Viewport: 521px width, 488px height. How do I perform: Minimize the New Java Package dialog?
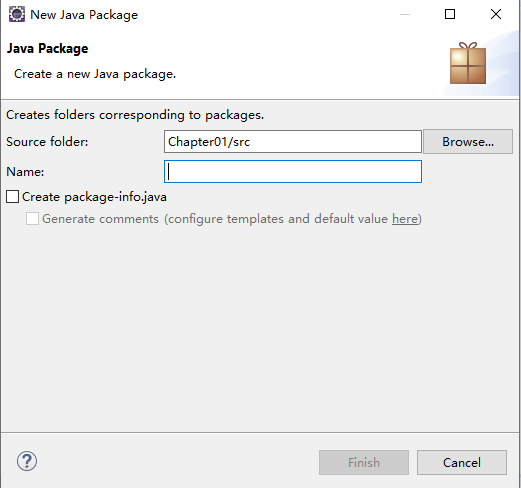click(405, 14)
